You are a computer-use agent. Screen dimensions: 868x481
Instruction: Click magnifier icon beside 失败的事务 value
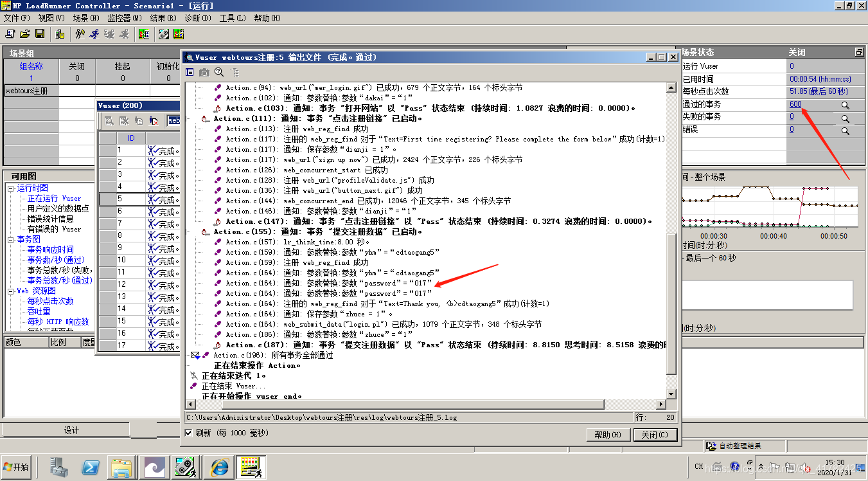(x=846, y=118)
